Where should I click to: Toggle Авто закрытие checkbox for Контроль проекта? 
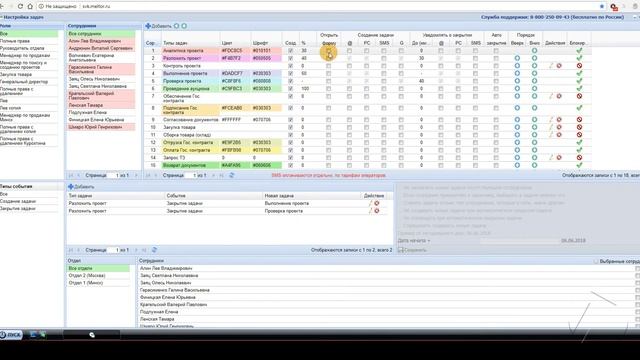(x=496, y=66)
